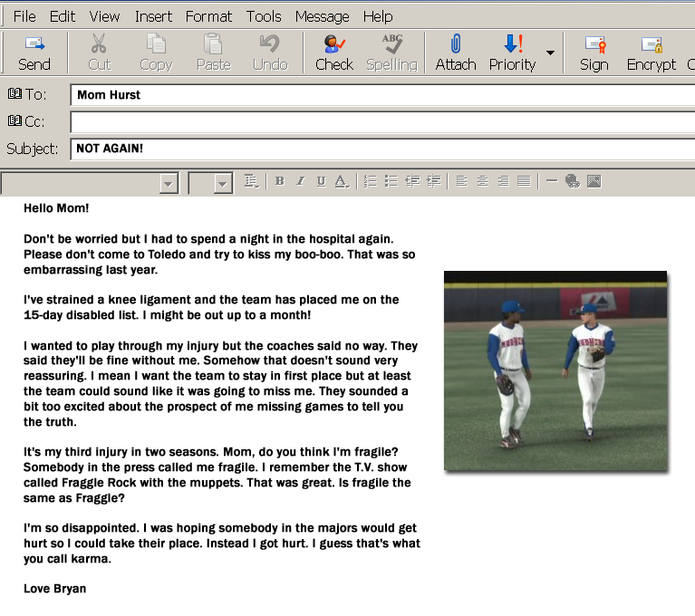Click the Sign message icon
695x616 pixels.
click(x=594, y=43)
